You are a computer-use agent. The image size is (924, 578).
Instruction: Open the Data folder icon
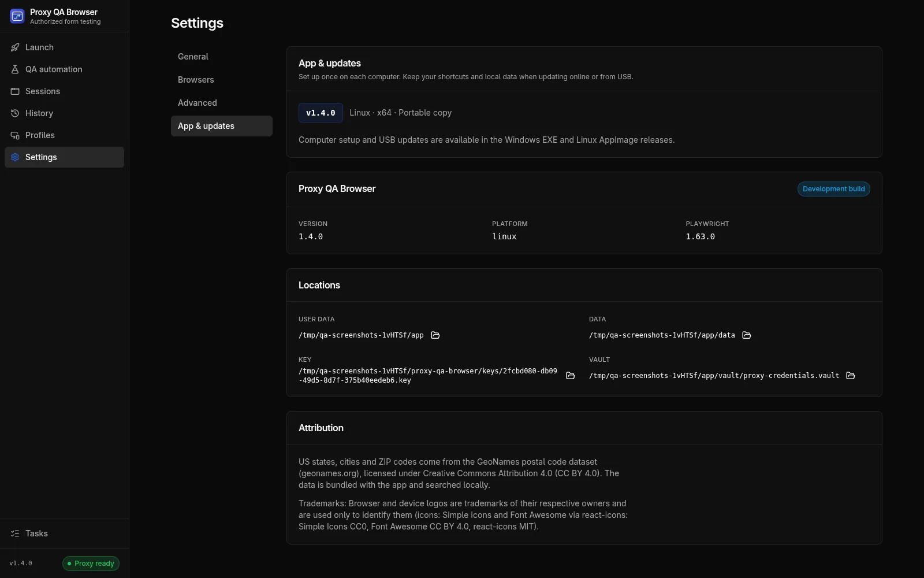pyautogui.click(x=747, y=335)
